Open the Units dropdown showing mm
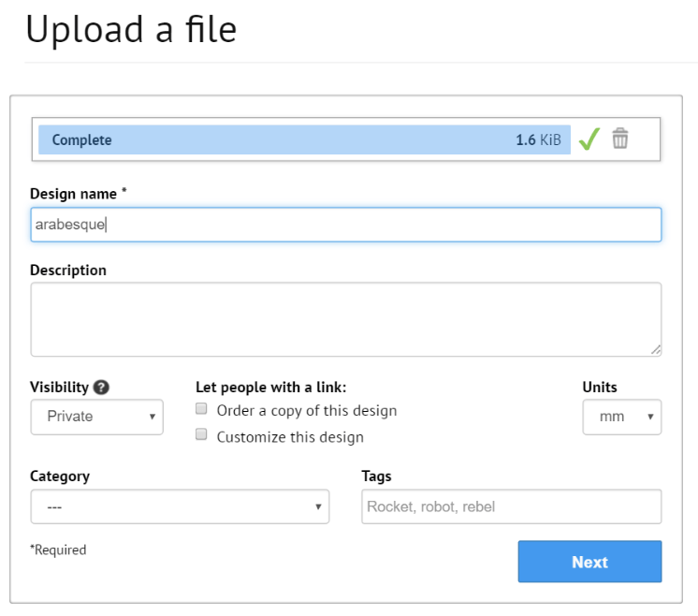Screen dimensions: 698x616 (622, 417)
